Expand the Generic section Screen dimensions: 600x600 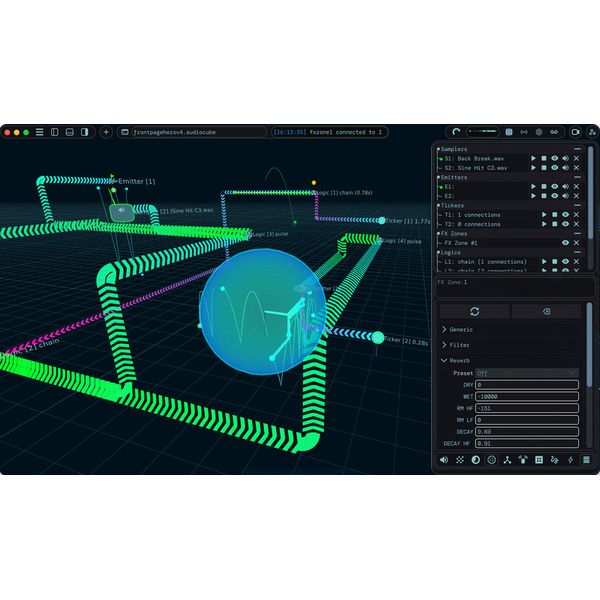461,329
